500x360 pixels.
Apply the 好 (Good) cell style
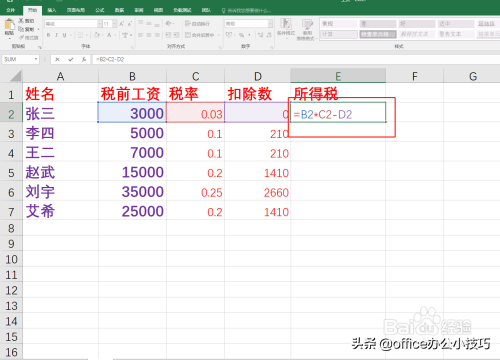pyautogui.click(x=417, y=24)
